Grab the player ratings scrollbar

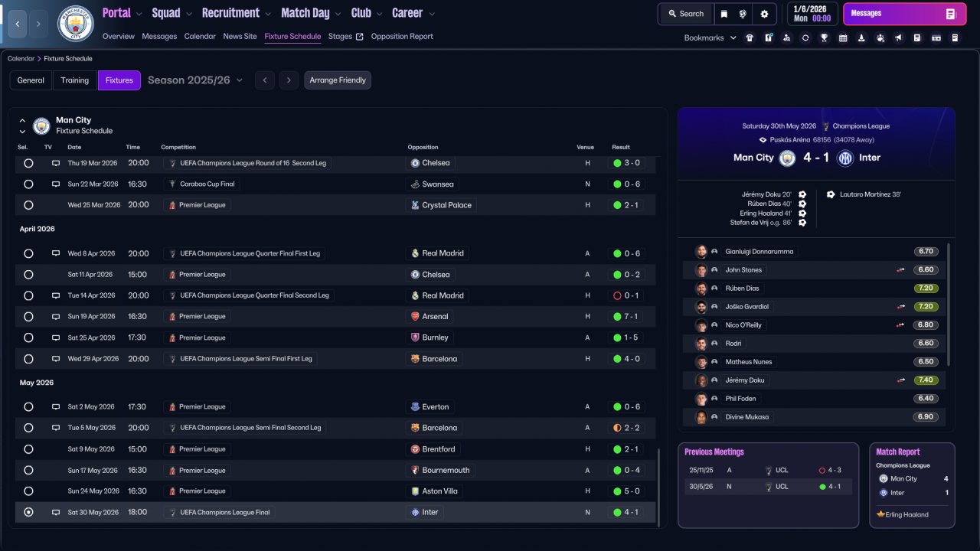(949, 304)
